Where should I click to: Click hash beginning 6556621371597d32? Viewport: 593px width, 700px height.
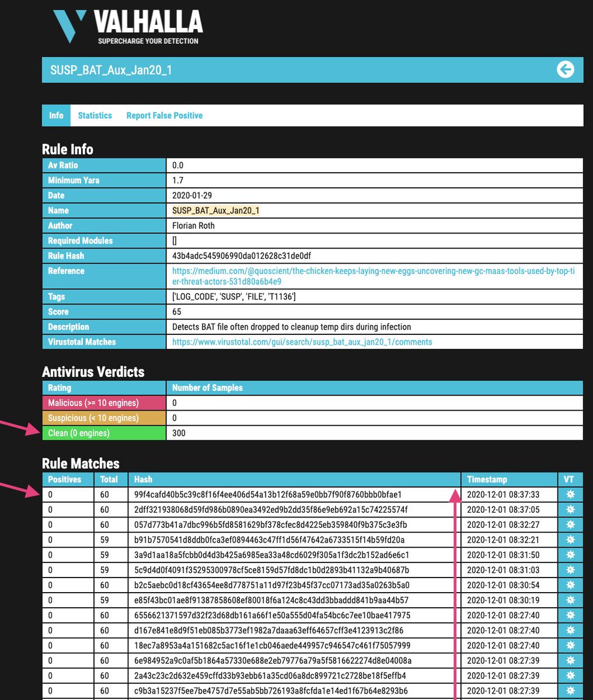click(x=272, y=615)
